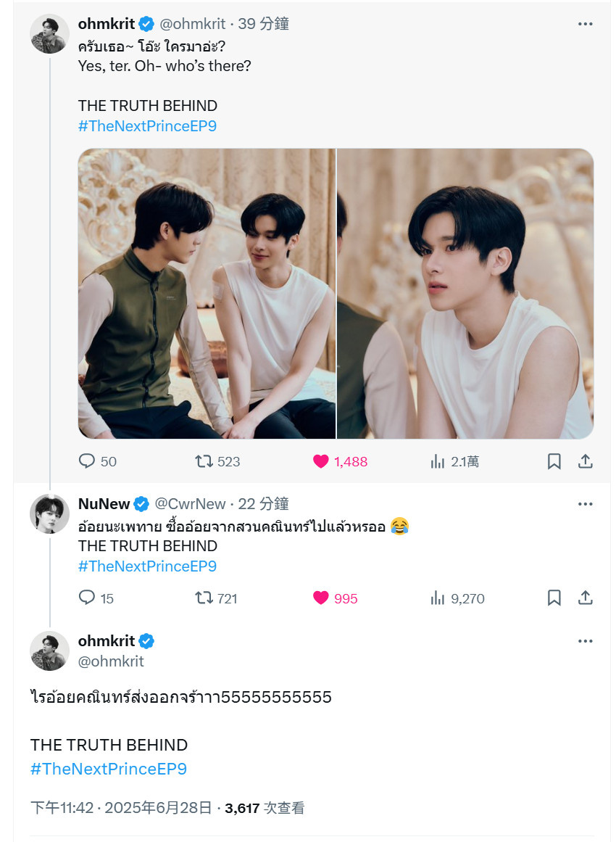
Task: Open the right close-up photo
Action: click(465, 294)
